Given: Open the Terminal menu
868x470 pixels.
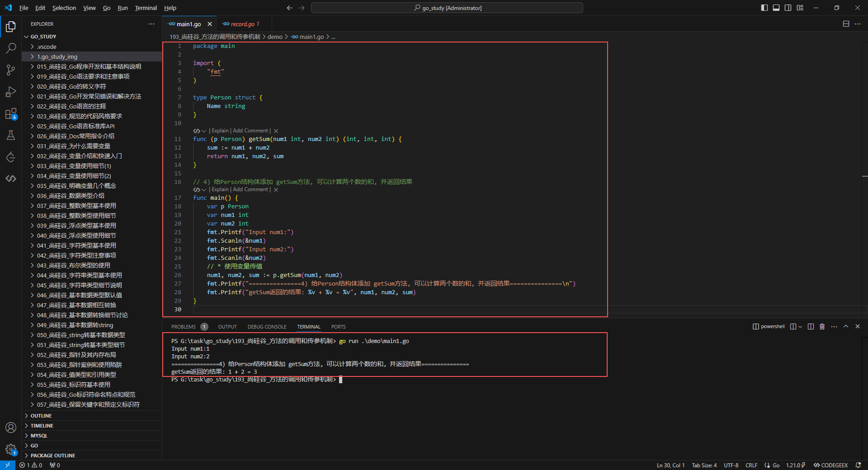Looking at the screenshot, I should point(146,8).
